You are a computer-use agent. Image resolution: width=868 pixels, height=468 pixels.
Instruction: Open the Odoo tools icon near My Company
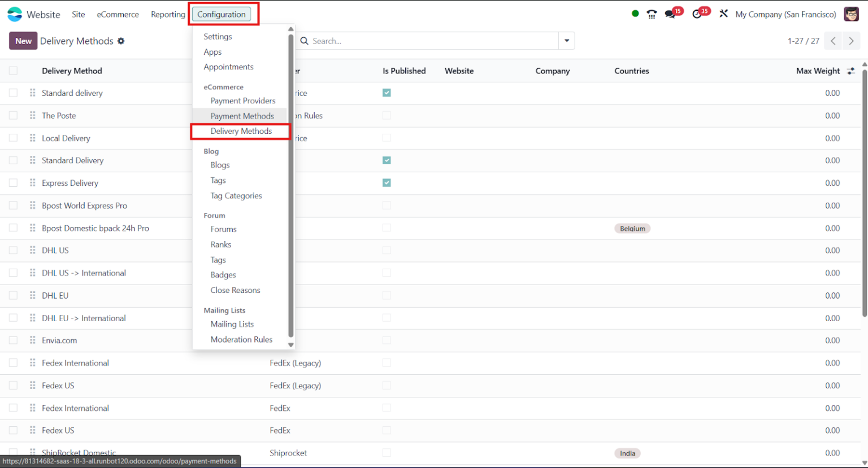[724, 14]
